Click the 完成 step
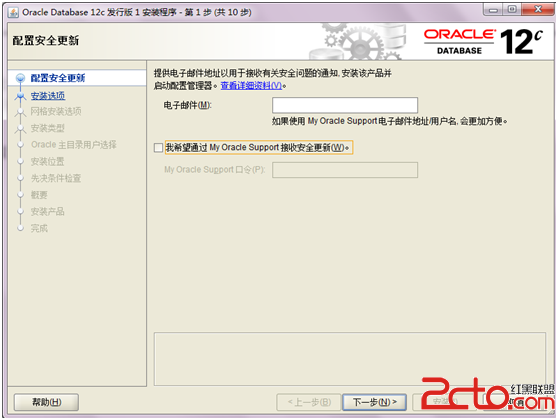This screenshot has height=420, width=558. click(39, 228)
